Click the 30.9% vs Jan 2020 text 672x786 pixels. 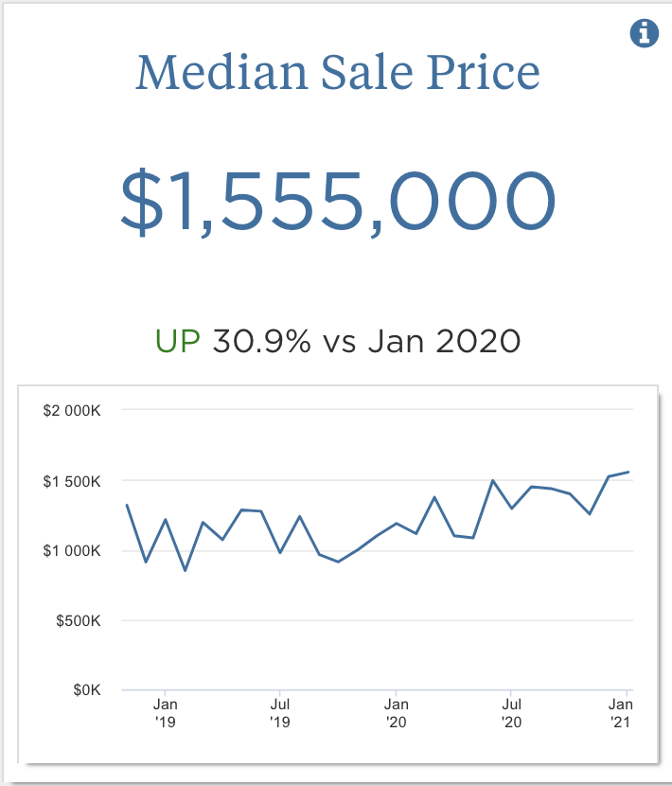click(x=366, y=340)
